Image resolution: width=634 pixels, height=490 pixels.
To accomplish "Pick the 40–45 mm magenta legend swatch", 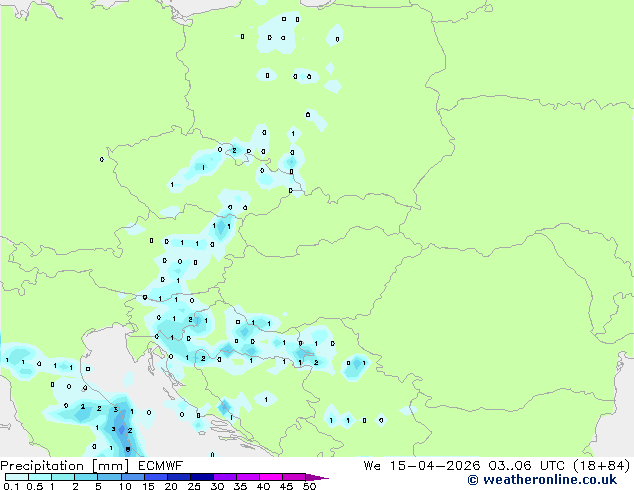I will tap(271, 477).
